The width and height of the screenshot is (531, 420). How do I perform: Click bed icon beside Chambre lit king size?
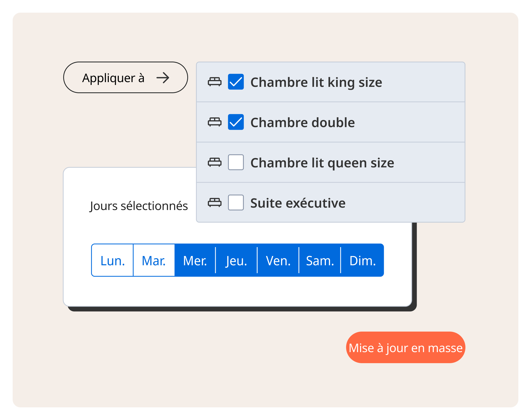point(214,82)
